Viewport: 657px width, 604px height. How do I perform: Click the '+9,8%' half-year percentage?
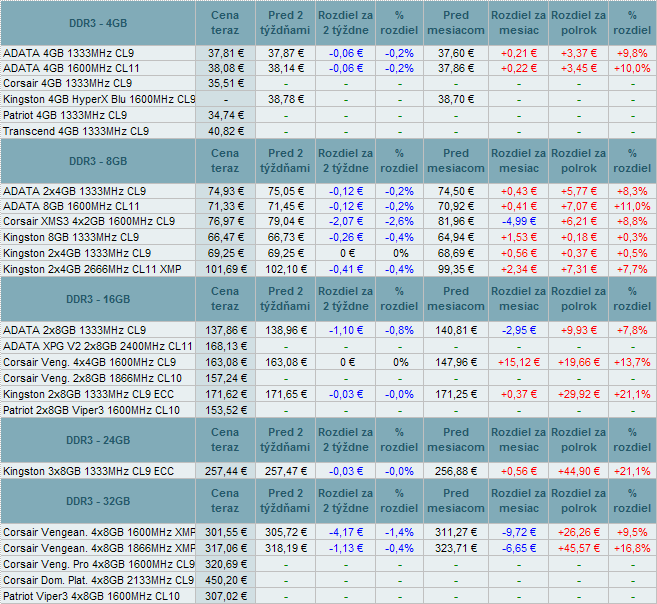coord(632,53)
